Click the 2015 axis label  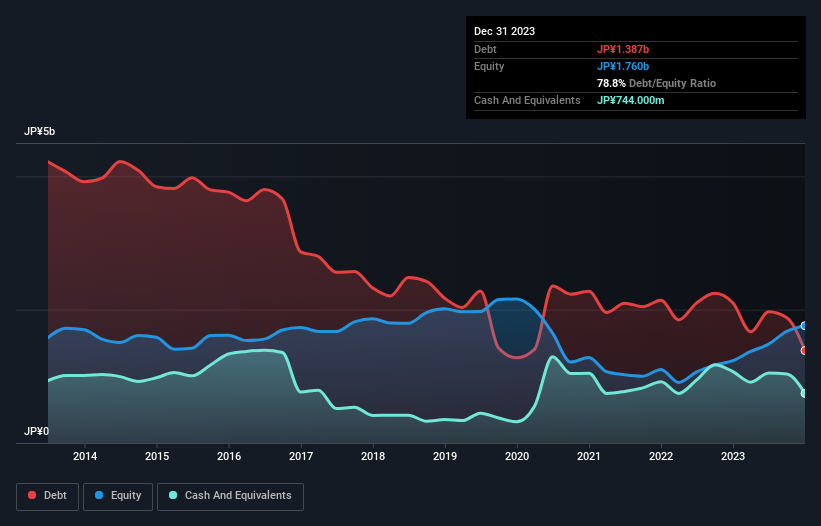[157, 456]
